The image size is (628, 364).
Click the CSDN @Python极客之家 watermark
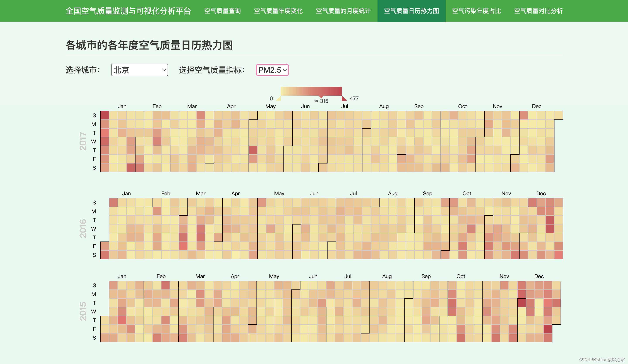tap(602, 359)
